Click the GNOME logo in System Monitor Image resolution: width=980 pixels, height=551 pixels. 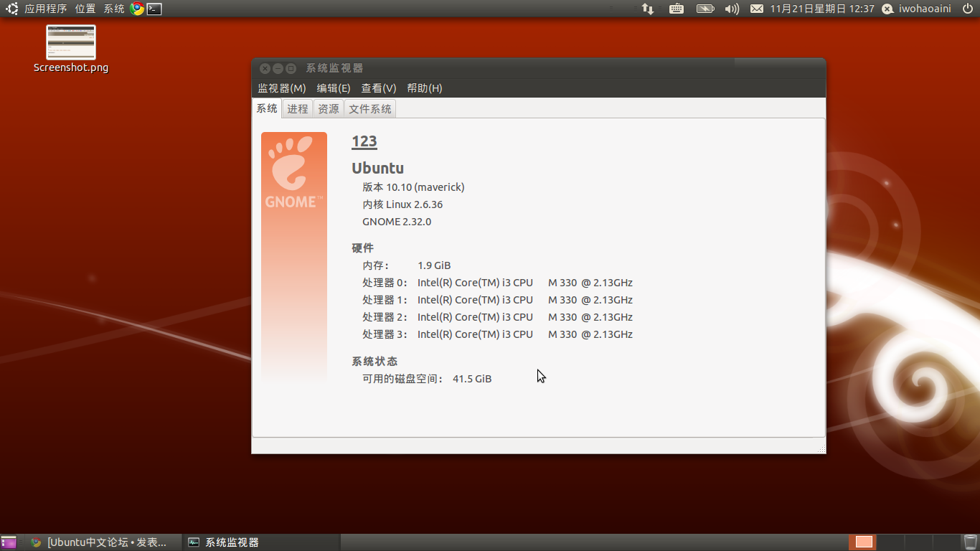(x=294, y=172)
